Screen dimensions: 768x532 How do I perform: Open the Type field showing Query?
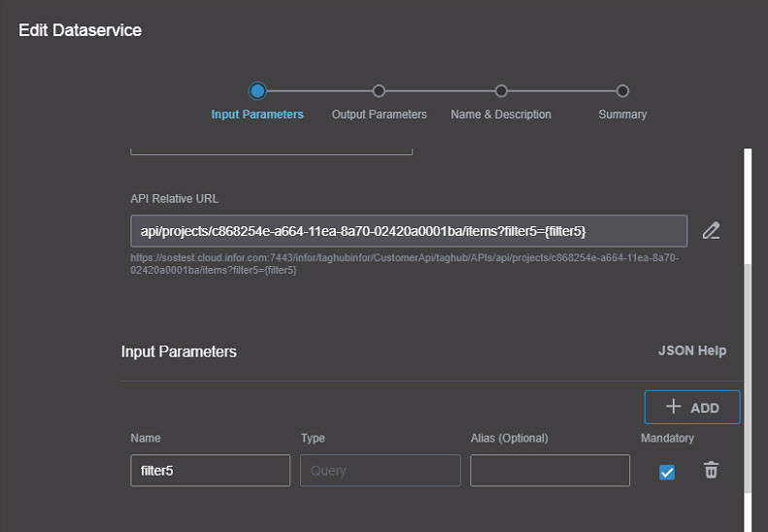coord(380,470)
